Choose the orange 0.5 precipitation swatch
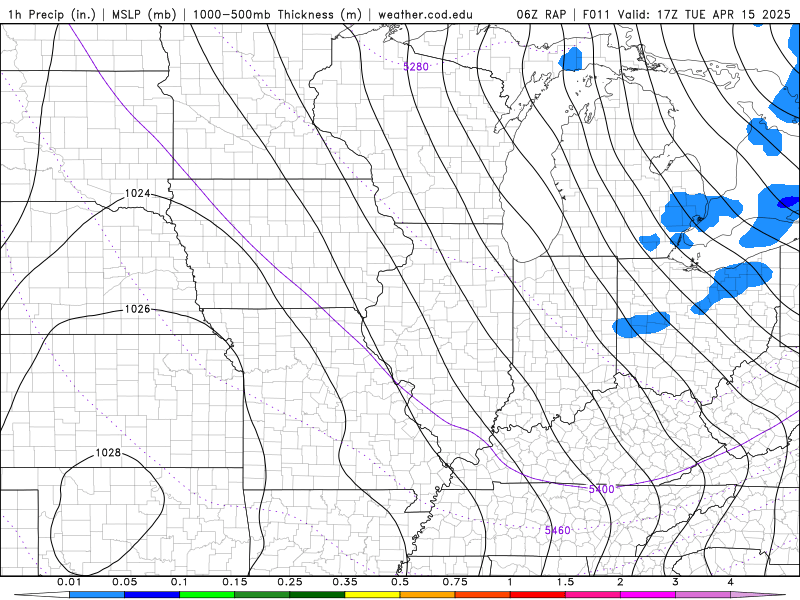 pyautogui.click(x=427, y=595)
